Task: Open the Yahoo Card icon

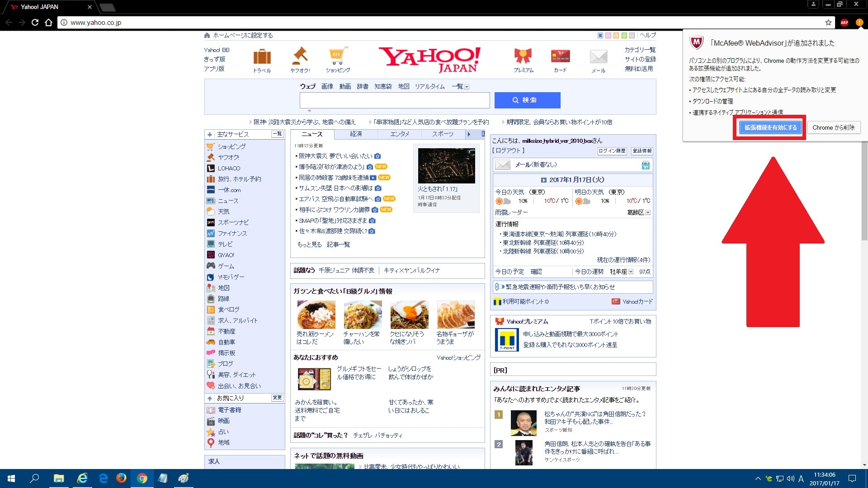Action: [x=560, y=56]
